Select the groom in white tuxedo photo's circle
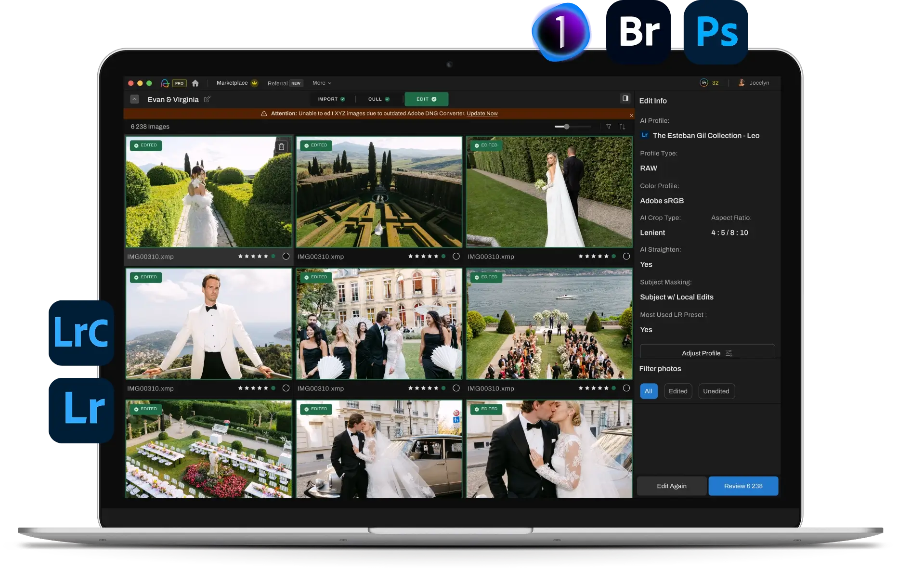Image resolution: width=924 pixels, height=582 pixels. 286,388
